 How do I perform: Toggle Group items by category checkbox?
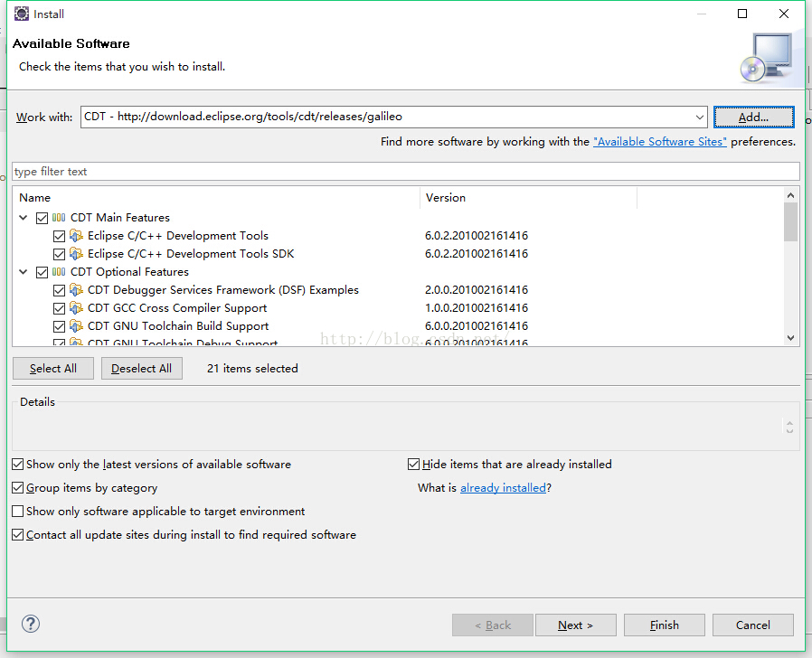(17, 488)
